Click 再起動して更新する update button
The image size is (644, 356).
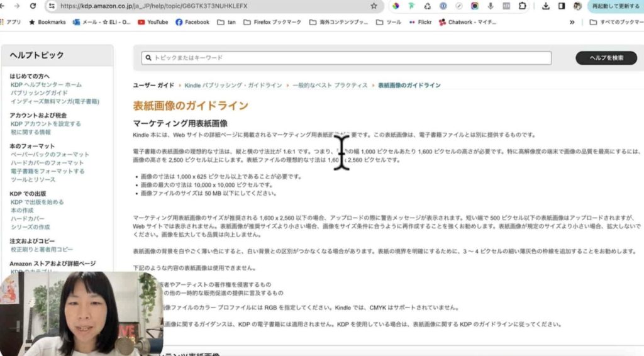(615, 6)
